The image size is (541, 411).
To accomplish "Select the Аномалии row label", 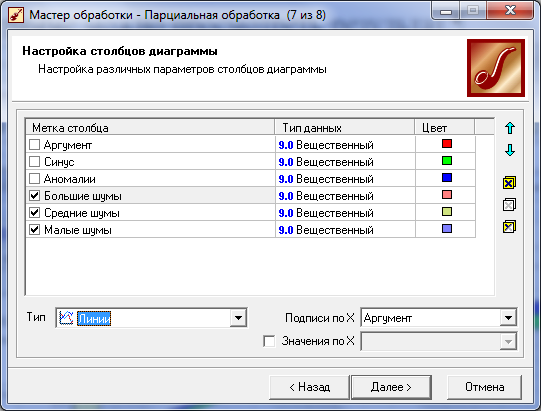I will [x=70, y=179].
